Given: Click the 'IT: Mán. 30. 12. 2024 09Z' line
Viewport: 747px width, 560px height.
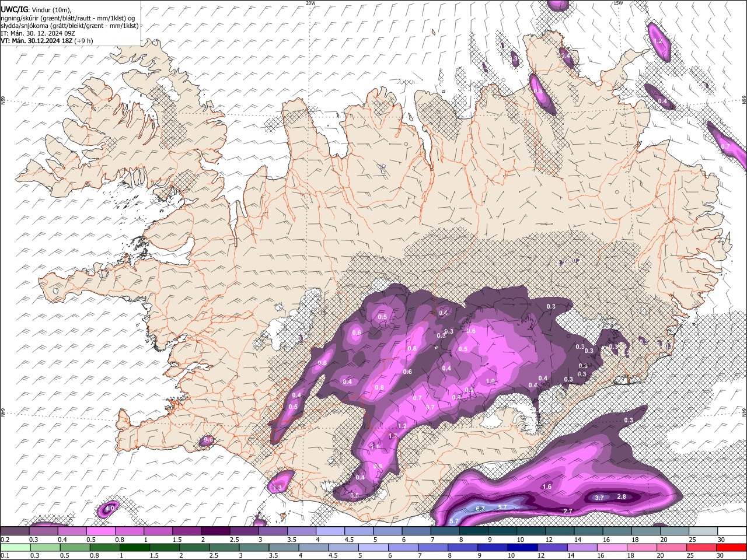Looking at the screenshot, I should coord(37,33).
